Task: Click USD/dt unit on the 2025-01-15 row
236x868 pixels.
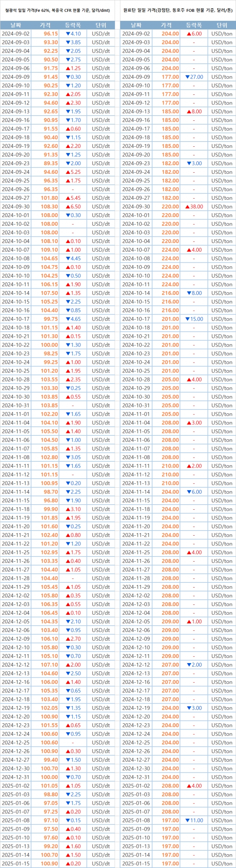Action: [x=101, y=864]
